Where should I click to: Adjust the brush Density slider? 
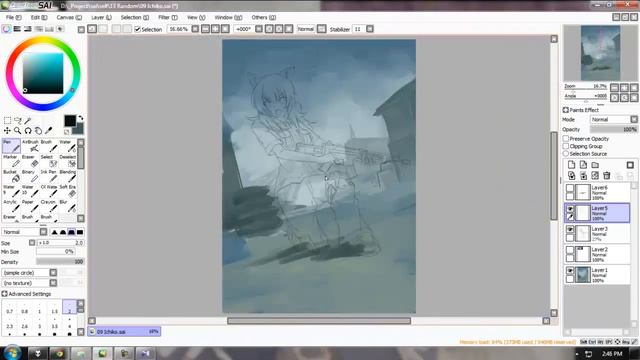tap(60, 262)
